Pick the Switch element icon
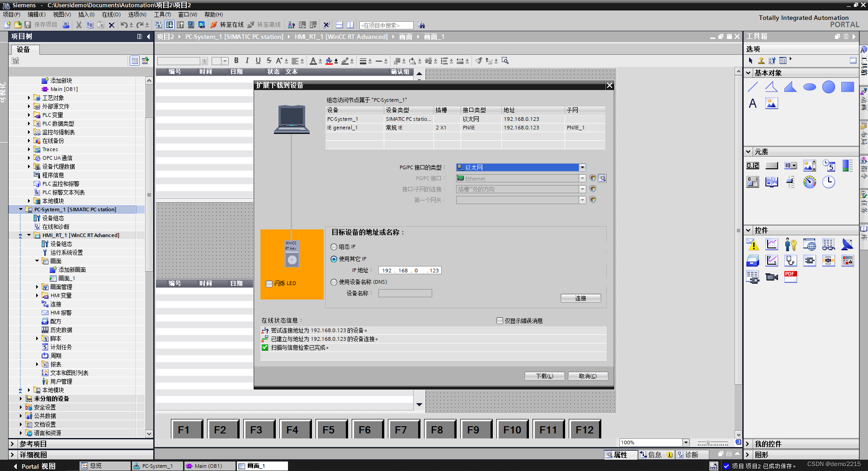 (x=753, y=182)
